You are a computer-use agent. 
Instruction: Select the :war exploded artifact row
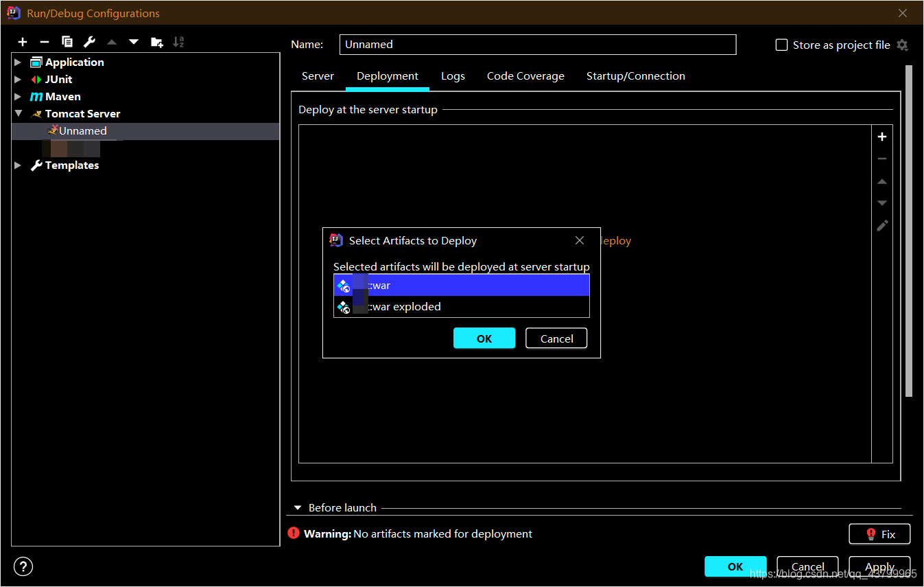click(x=462, y=307)
